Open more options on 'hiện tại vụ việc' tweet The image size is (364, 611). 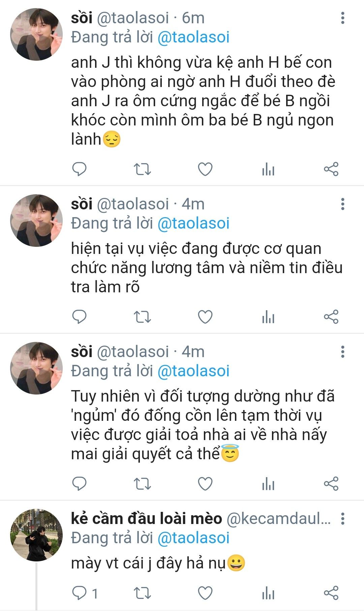click(342, 204)
